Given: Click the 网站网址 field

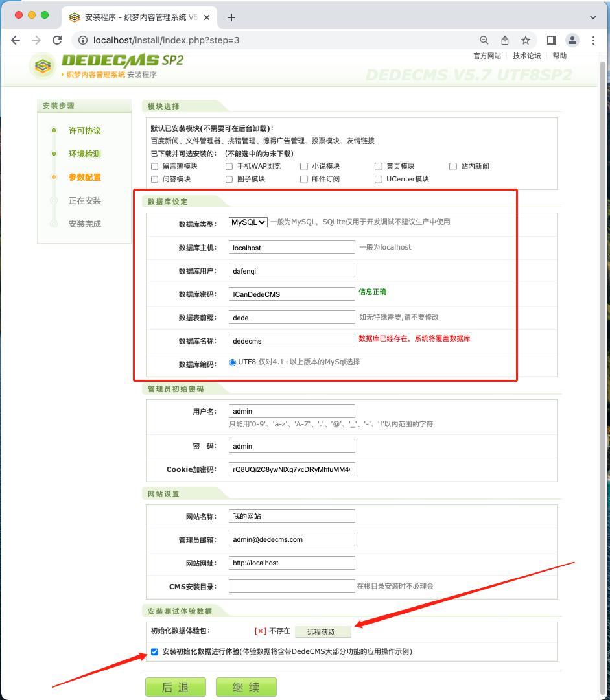Looking at the screenshot, I should pyautogui.click(x=292, y=563).
